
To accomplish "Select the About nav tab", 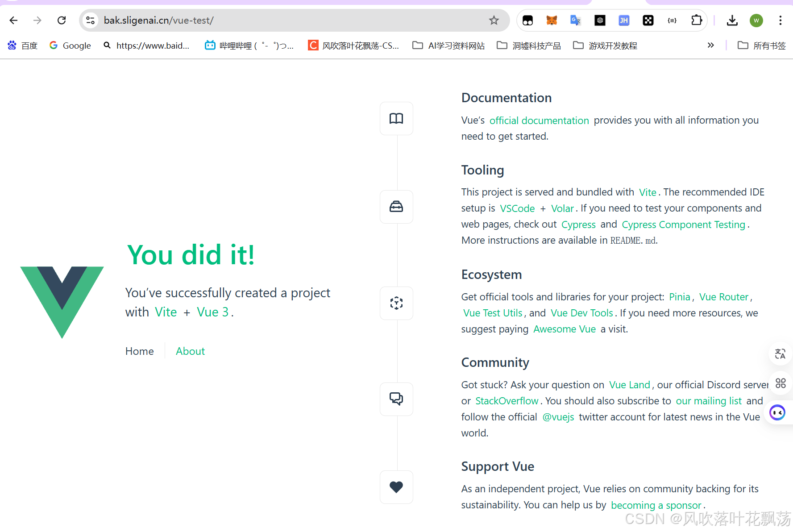I will coord(191,351).
